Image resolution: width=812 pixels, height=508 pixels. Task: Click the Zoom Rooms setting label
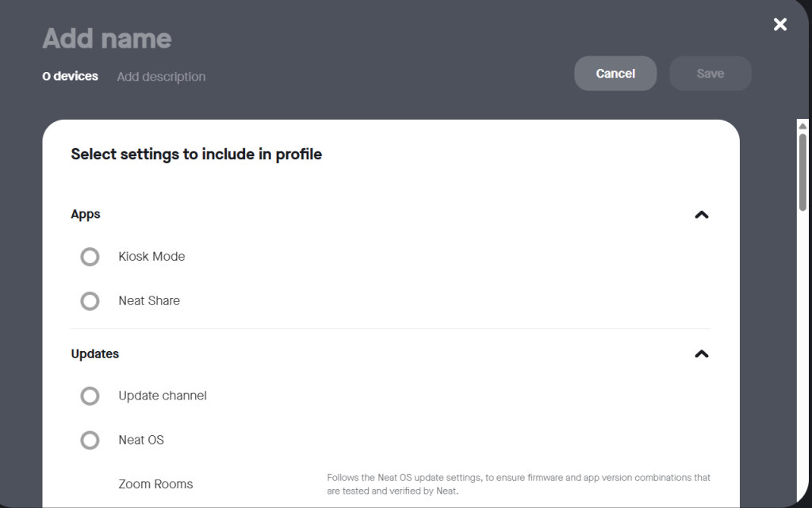point(155,484)
